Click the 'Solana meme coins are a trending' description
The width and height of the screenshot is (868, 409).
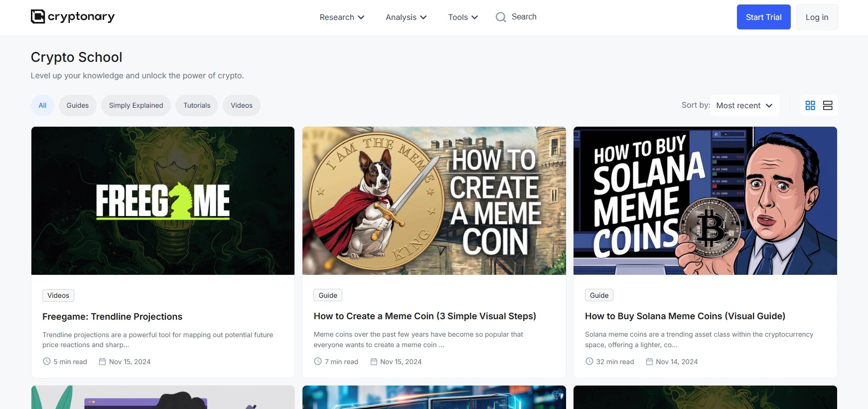tap(699, 340)
